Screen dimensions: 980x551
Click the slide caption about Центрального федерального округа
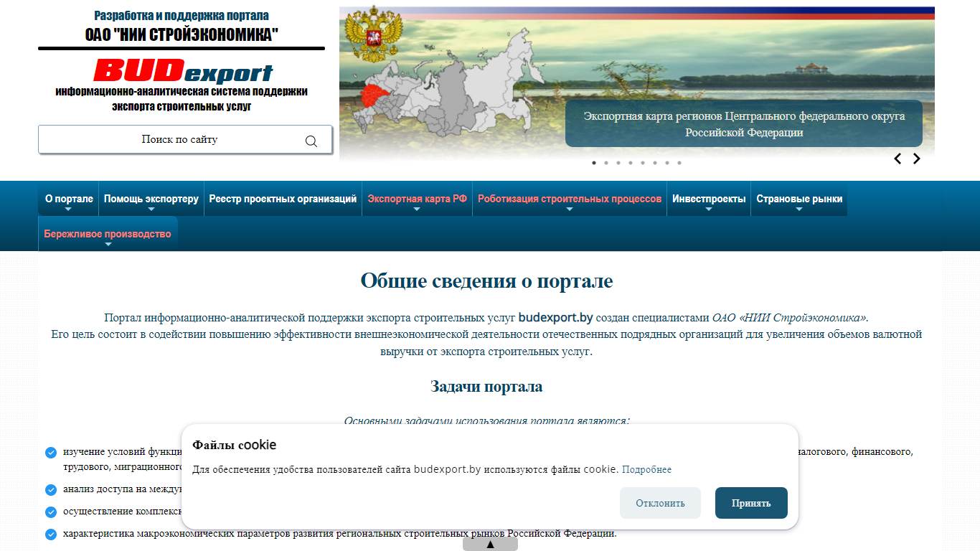[744, 124]
